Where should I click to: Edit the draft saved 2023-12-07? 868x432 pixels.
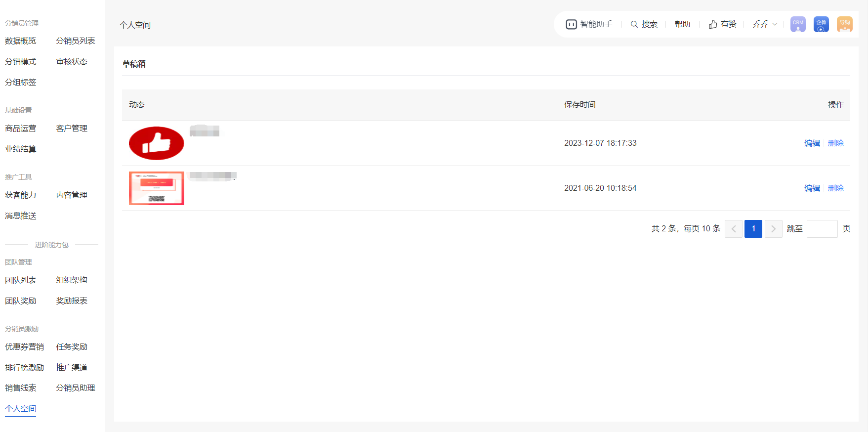(812, 143)
